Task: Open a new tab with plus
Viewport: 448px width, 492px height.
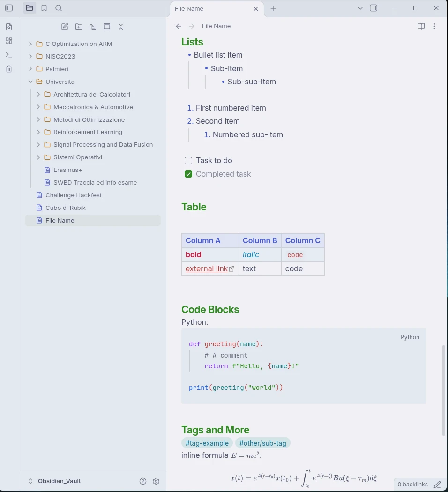Action: [273, 8]
